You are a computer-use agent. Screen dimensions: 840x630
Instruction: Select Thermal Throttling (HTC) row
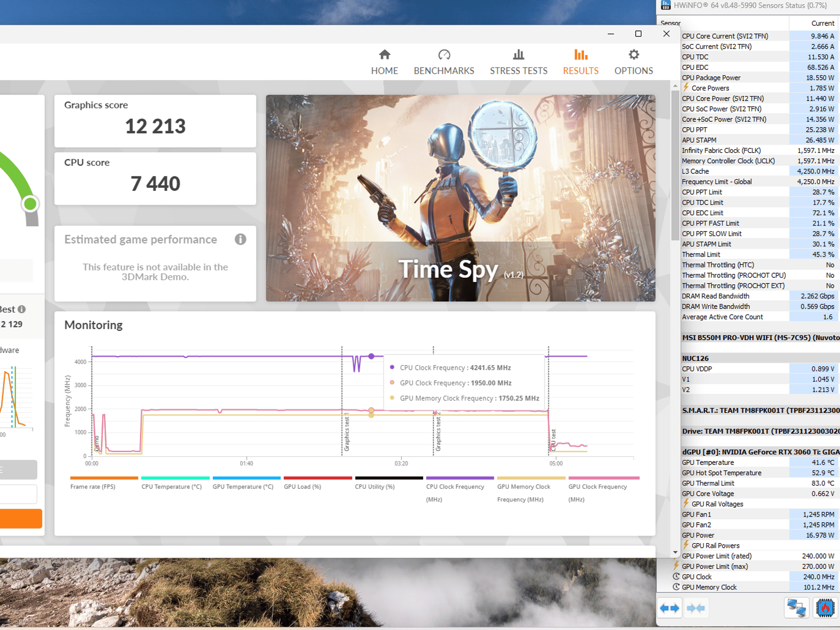(760, 265)
